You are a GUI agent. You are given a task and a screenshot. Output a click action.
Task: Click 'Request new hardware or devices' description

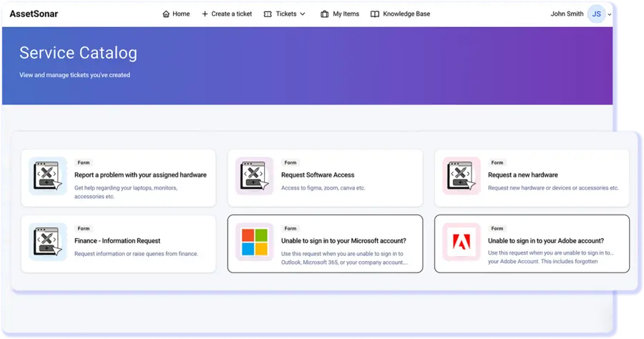coord(553,188)
